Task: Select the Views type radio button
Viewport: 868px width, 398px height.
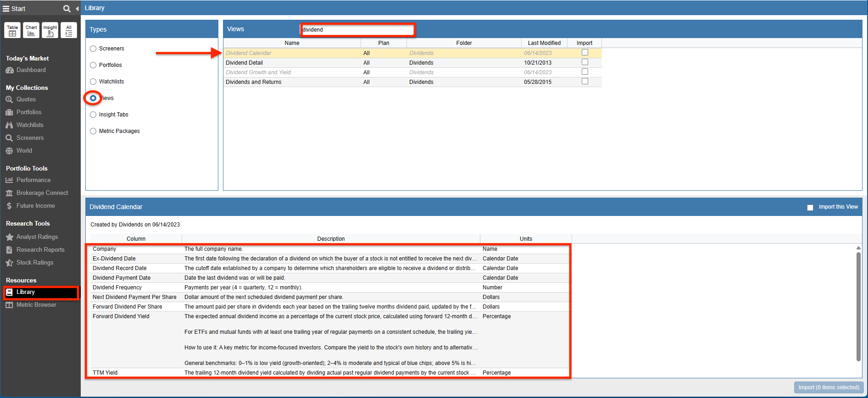Action: pos(93,98)
